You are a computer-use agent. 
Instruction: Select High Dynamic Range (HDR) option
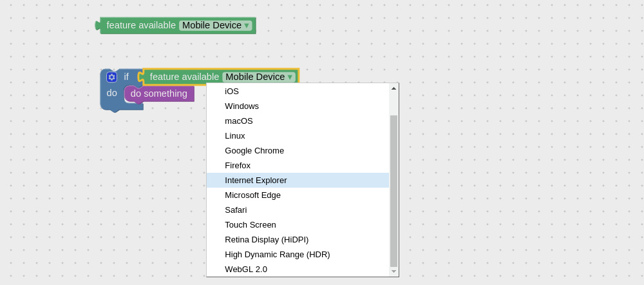click(298, 254)
